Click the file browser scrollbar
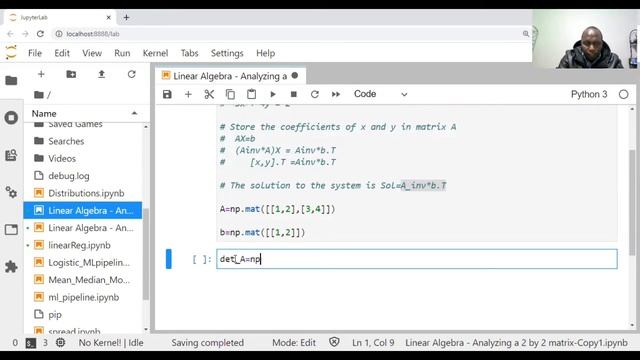The width and height of the screenshot is (640, 360). pyautogui.click(x=146, y=254)
